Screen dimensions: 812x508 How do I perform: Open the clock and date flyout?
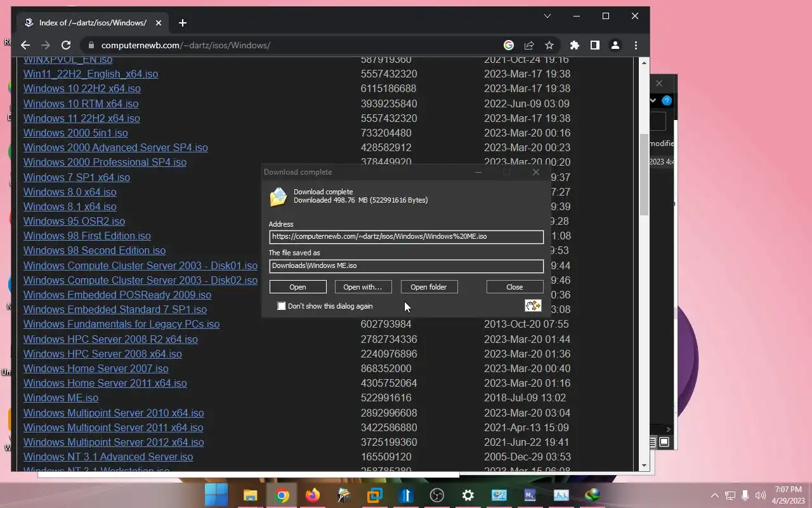[788, 495]
